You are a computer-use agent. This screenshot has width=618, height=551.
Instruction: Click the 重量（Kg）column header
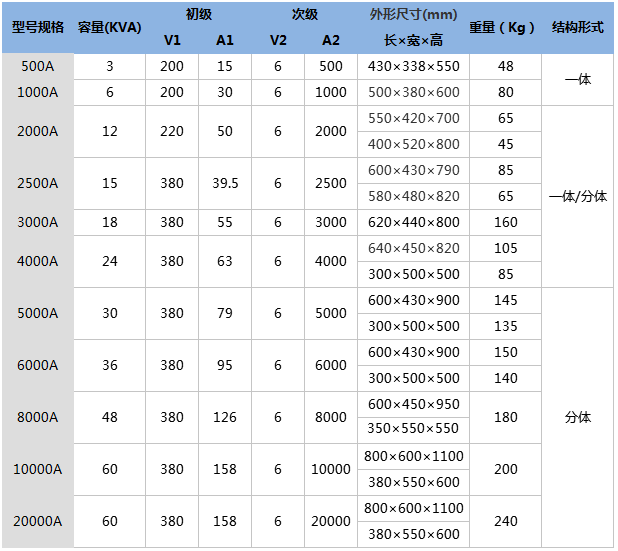pyautogui.click(x=502, y=27)
